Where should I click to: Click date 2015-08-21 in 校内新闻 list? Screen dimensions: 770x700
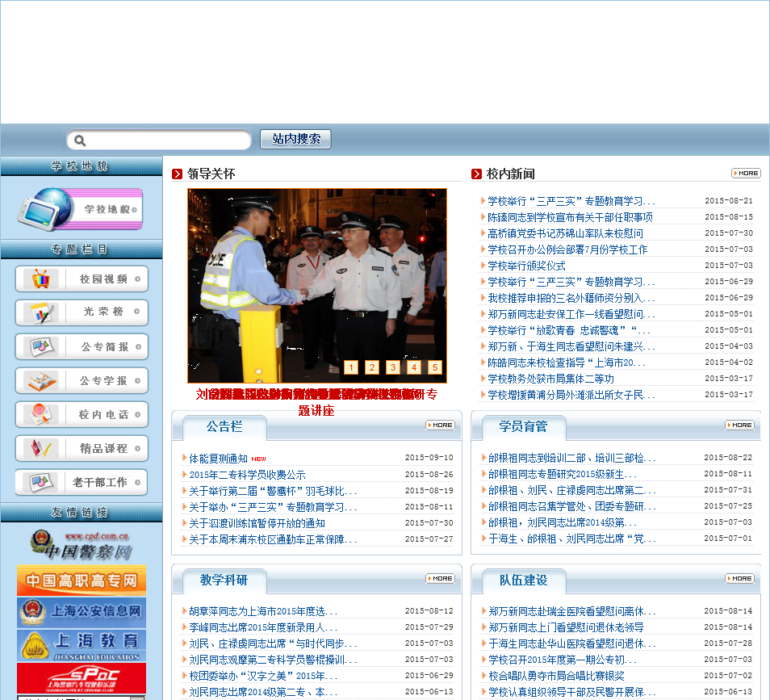pos(728,201)
